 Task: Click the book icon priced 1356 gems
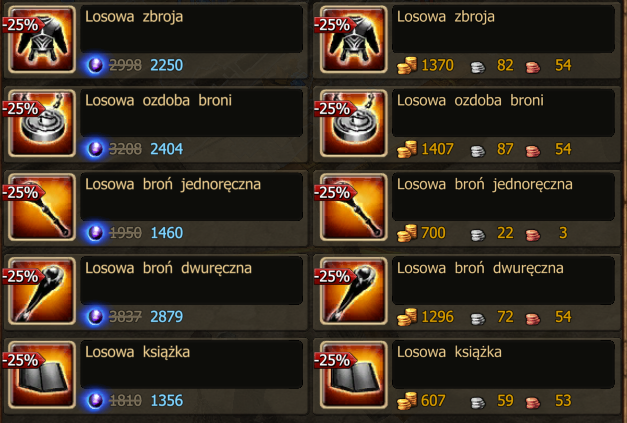(42, 375)
